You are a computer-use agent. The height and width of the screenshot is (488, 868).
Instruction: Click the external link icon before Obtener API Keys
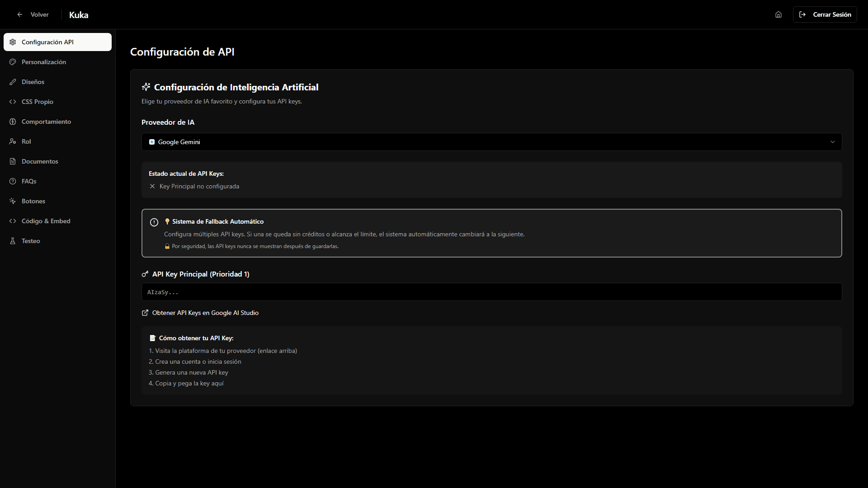point(145,312)
